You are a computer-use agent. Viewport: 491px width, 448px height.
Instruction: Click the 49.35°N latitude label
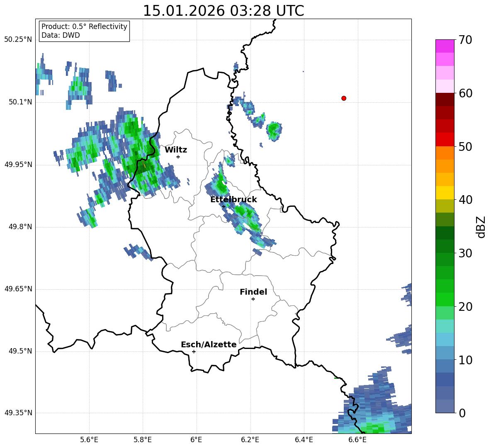pyautogui.click(x=18, y=413)
